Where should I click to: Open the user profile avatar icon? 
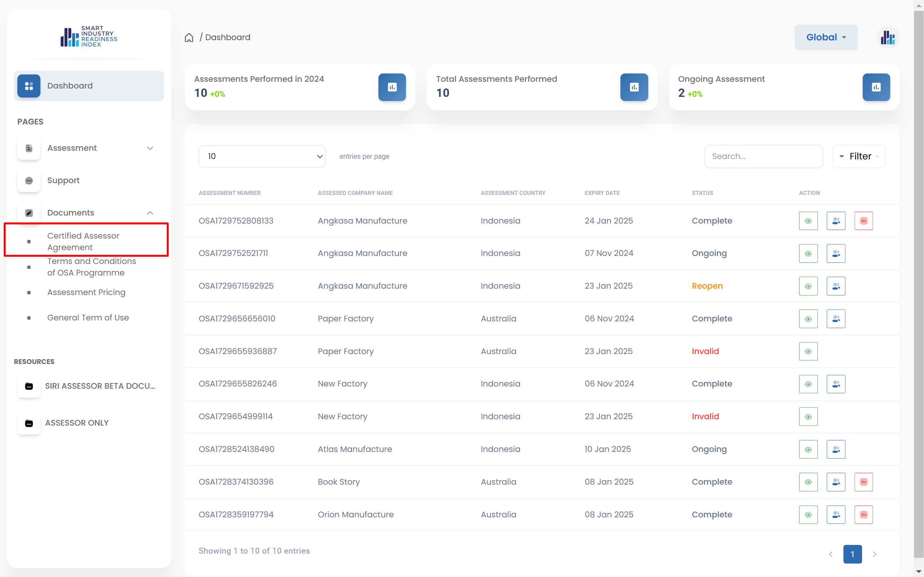point(888,38)
